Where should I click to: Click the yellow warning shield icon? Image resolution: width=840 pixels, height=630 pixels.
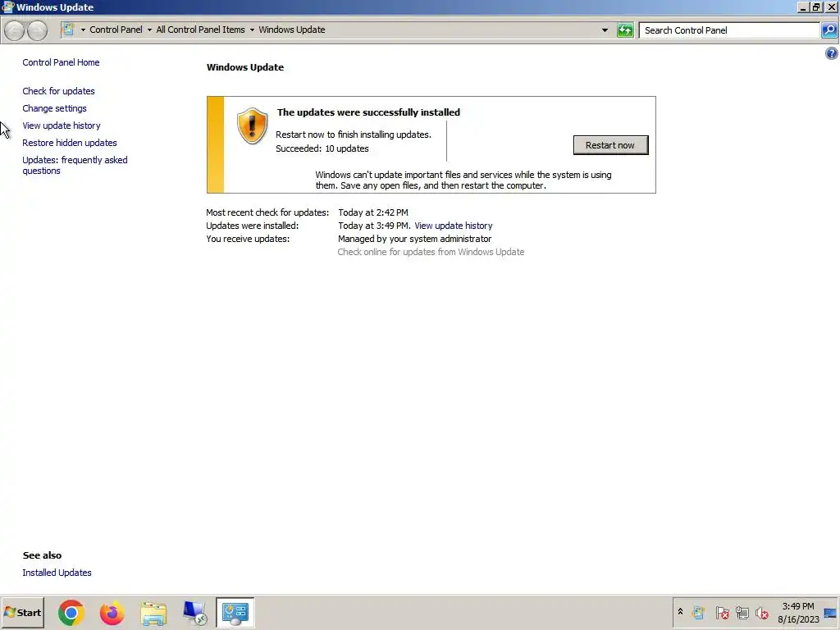253,126
